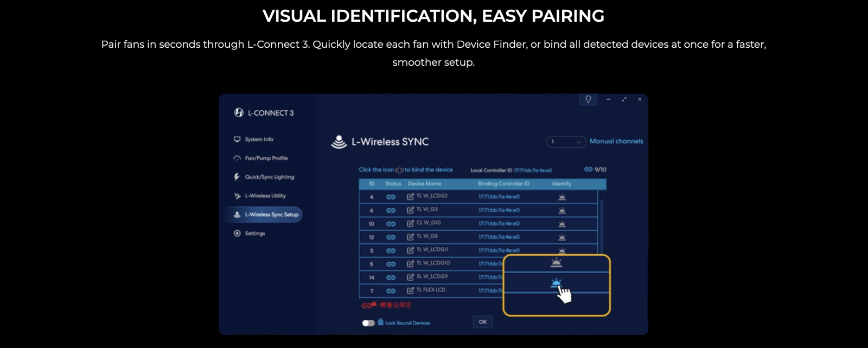Click Binding Controller ID column header

click(x=504, y=184)
